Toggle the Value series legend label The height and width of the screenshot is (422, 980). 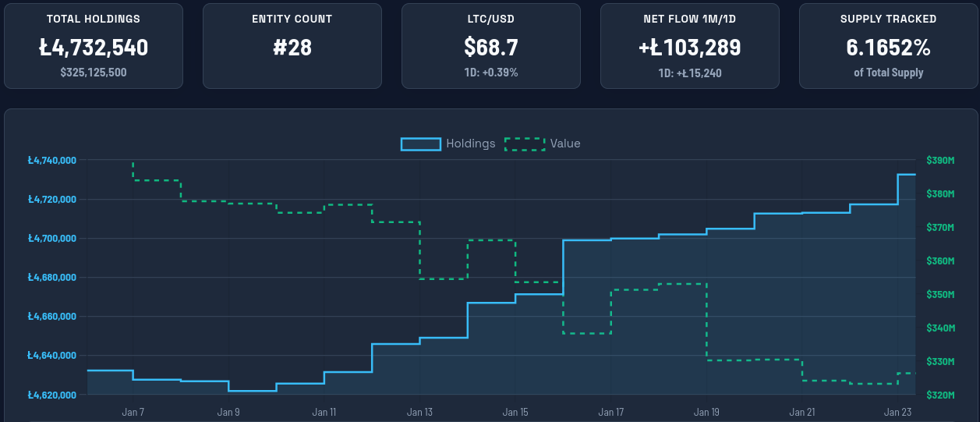click(x=565, y=144)
